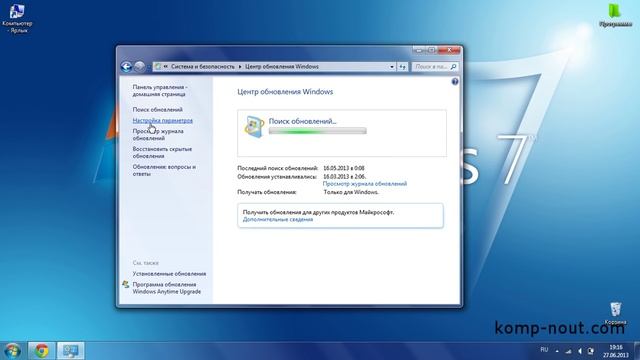The height and width of the screenshot is (360, 640).
Task: Click 'Просмотр журнала обновлений' link under the install date
Action: (x=365, y=184)
